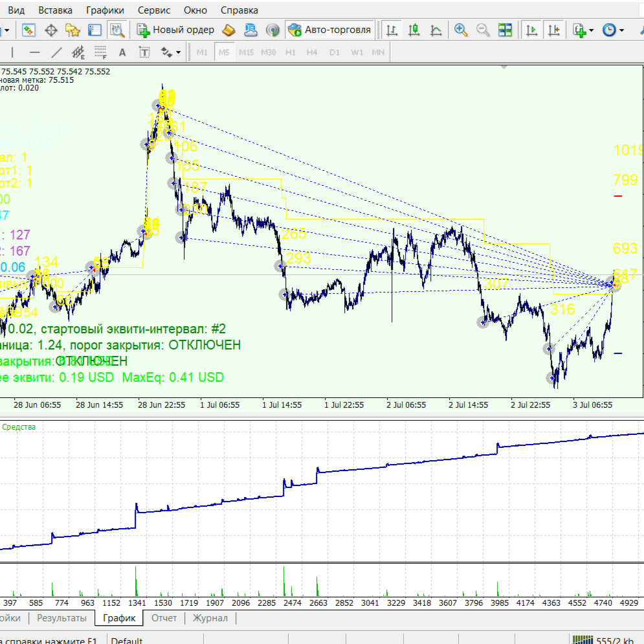644x644 pixels.
Task: Open the add indicators dropdown
Action: 581,30
